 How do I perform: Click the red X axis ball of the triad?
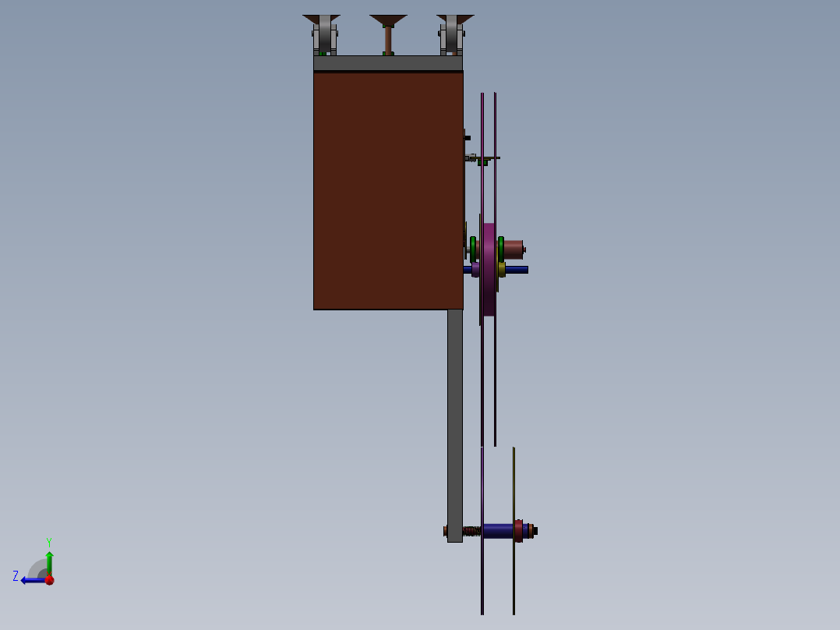50,580
